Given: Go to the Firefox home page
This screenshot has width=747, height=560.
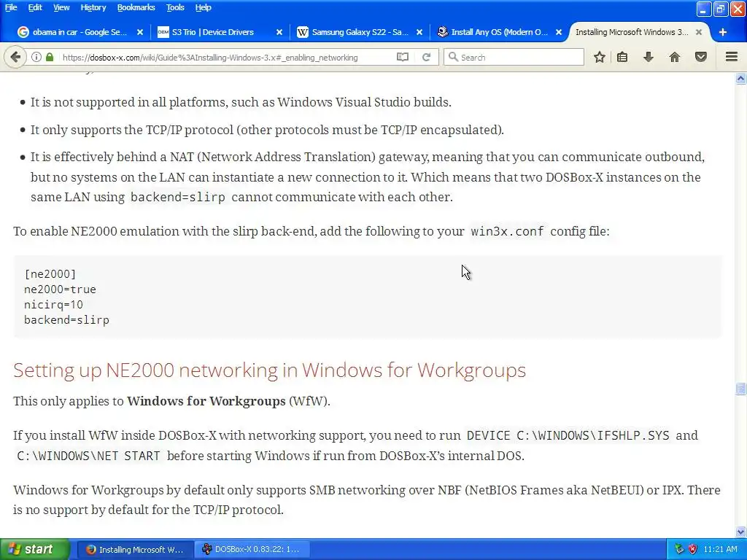Looking at the screenshot, I should click(675, 57).
